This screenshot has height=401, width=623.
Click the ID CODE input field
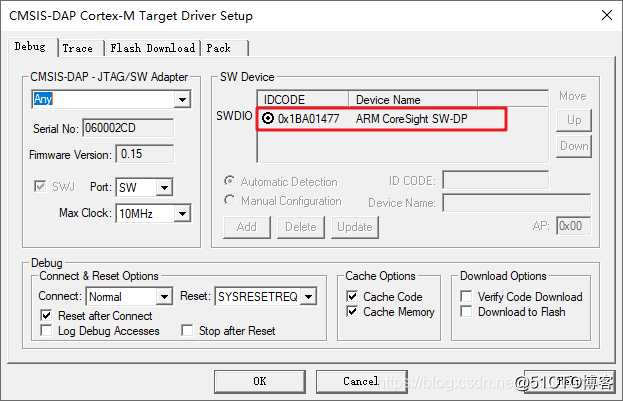coord(495,180)
